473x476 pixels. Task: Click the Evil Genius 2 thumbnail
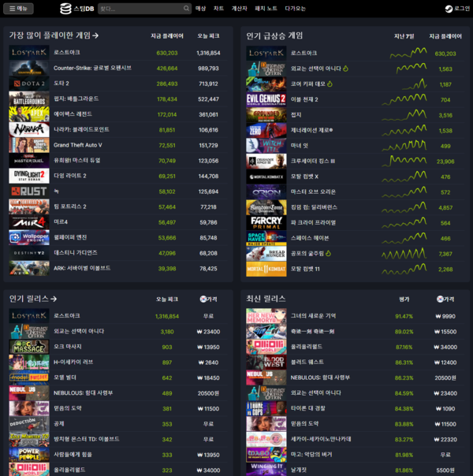click(x=266, y=99)
